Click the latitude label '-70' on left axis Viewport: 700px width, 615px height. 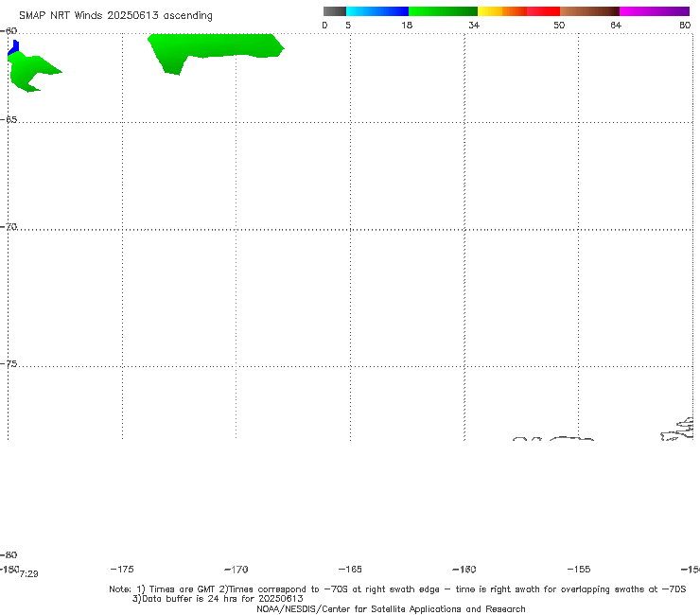tap(9, 227)
